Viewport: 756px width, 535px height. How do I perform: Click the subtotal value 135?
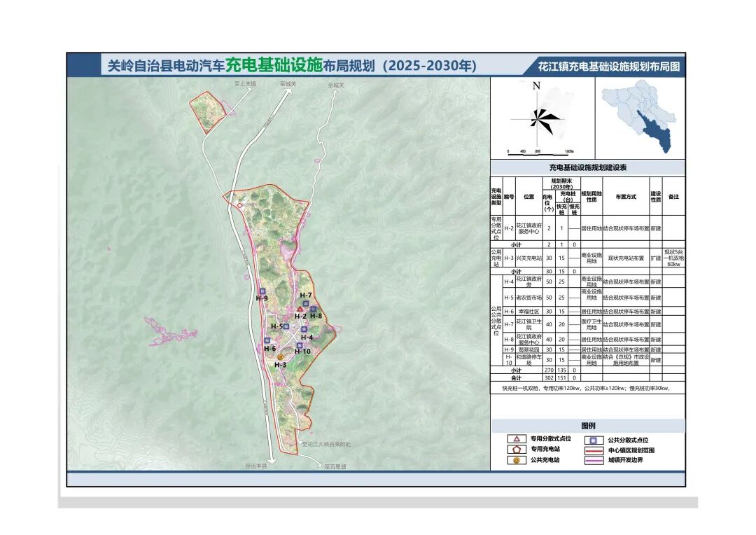(x=561, y=370)
